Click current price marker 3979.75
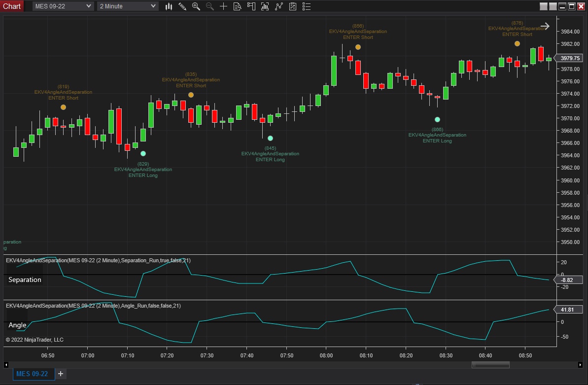The height and width of the screenshot is (385, 588). coord(568,58)
